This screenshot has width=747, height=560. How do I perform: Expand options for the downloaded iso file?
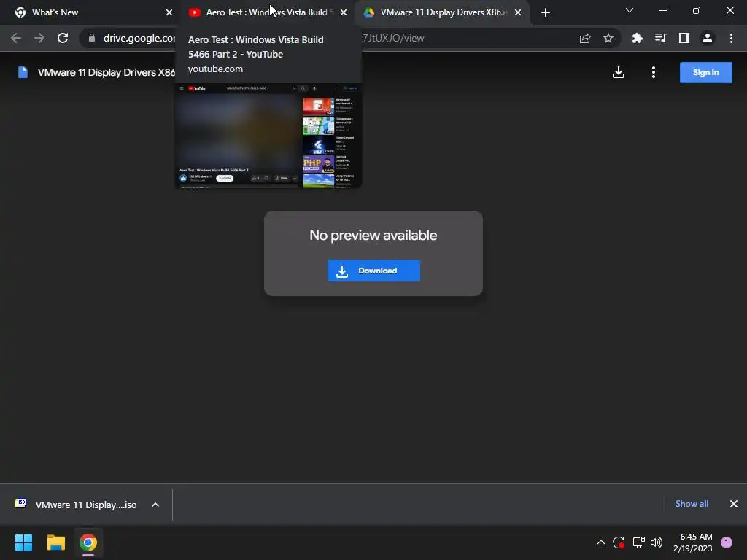[155, 505]
